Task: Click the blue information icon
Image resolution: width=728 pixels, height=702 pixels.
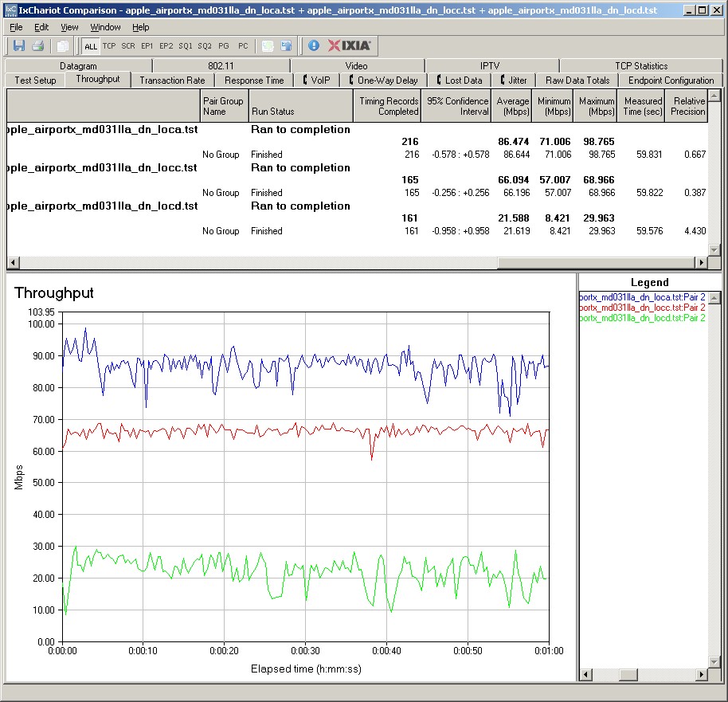Action: [313, 45]
